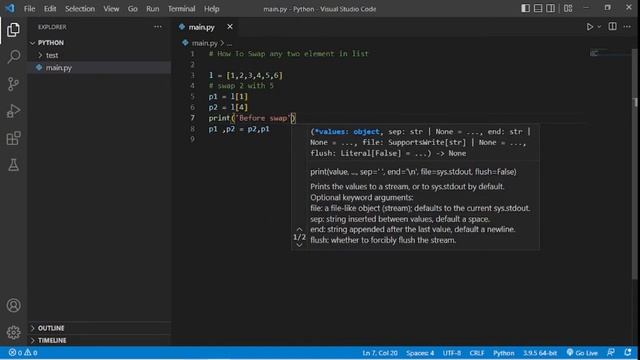The width and height of the screenshot is (640, 360).
Task: Split the editor to the right
Action: (x=612, y=27)
